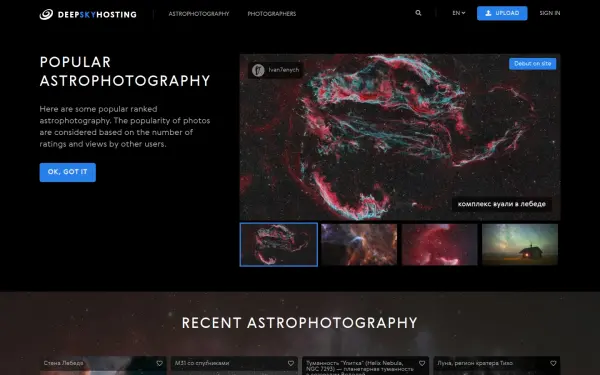This screenshot has height=375, width=600.
Task: Open the Туманность Улитка card title
Action: (360, 367)
